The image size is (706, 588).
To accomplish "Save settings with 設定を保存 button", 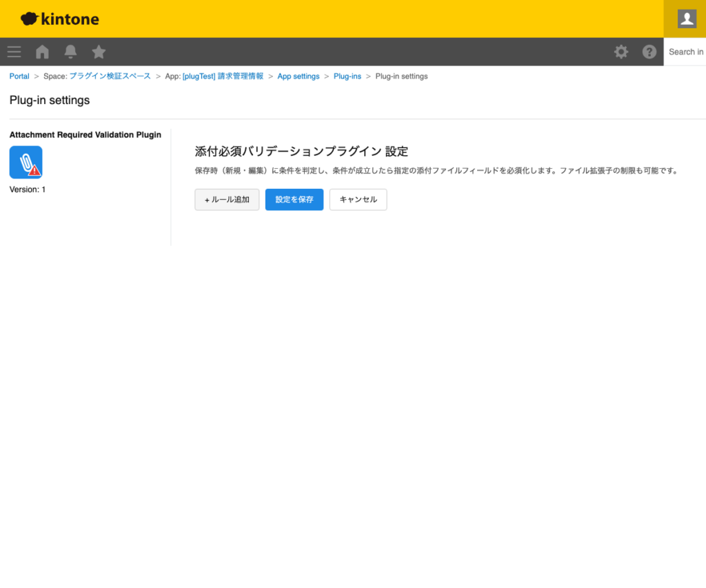I will 294,199.
